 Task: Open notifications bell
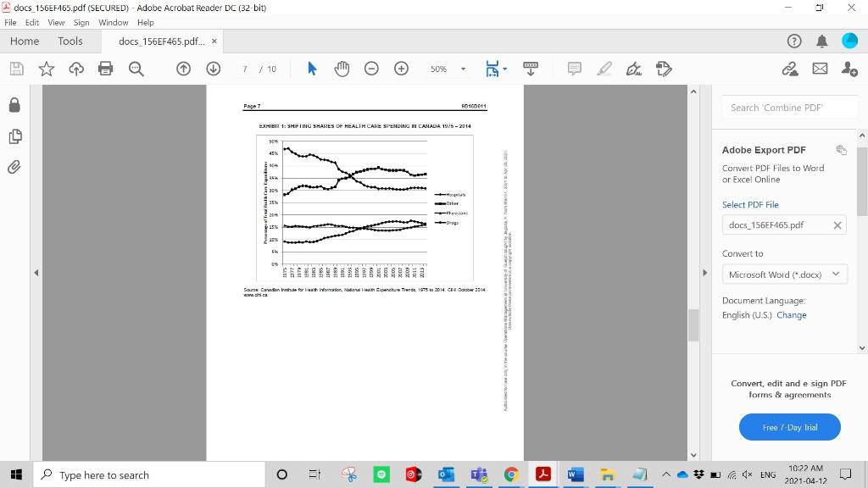822,41
